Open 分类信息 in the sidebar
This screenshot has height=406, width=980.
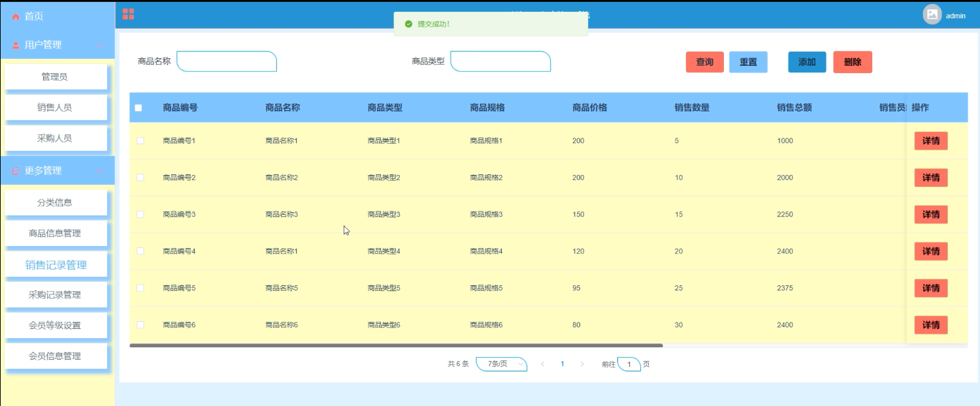[55, 202]
